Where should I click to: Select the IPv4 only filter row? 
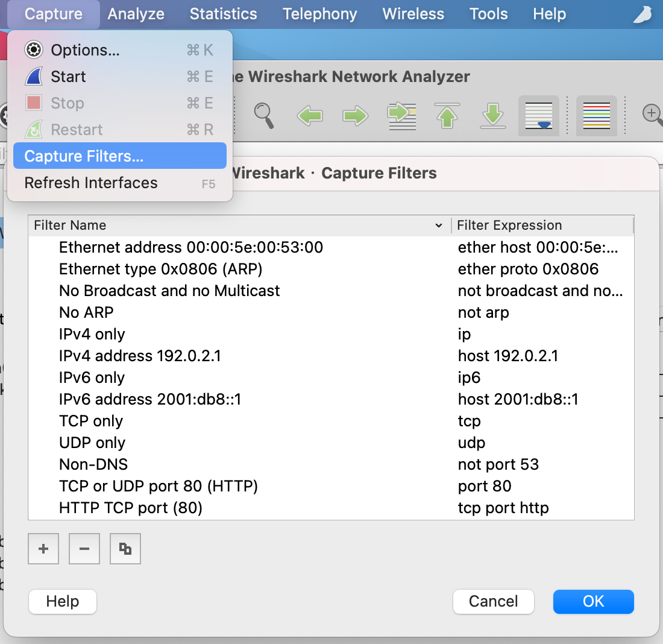[92, 334]
